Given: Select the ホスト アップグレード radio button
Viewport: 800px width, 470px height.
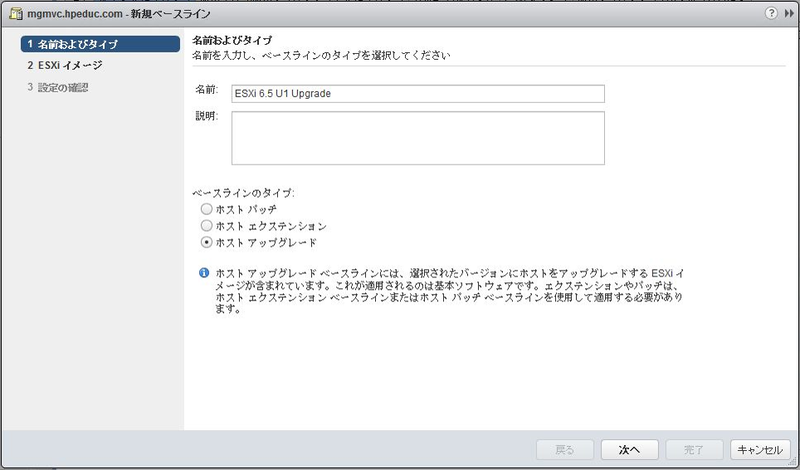Looking at the screenshot, I should click(x=206, y=242).
